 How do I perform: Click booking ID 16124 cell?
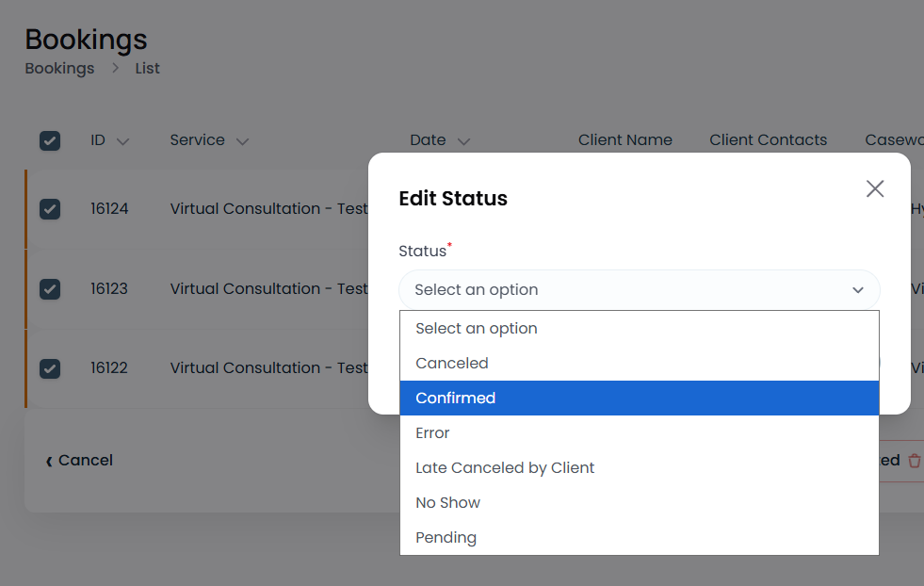tap(109, 209)
